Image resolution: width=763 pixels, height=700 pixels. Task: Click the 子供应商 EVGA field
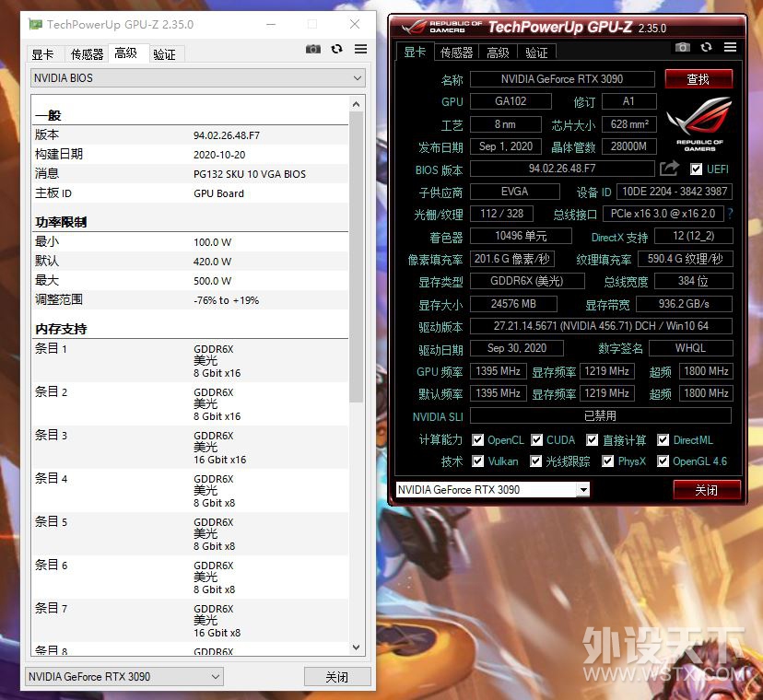(514, 192)
